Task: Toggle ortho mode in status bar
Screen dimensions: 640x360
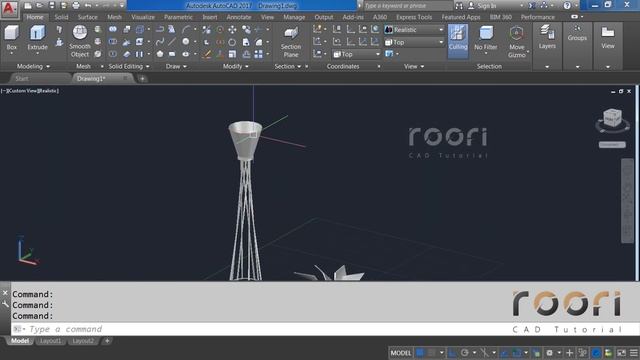Action: point(452,353)
